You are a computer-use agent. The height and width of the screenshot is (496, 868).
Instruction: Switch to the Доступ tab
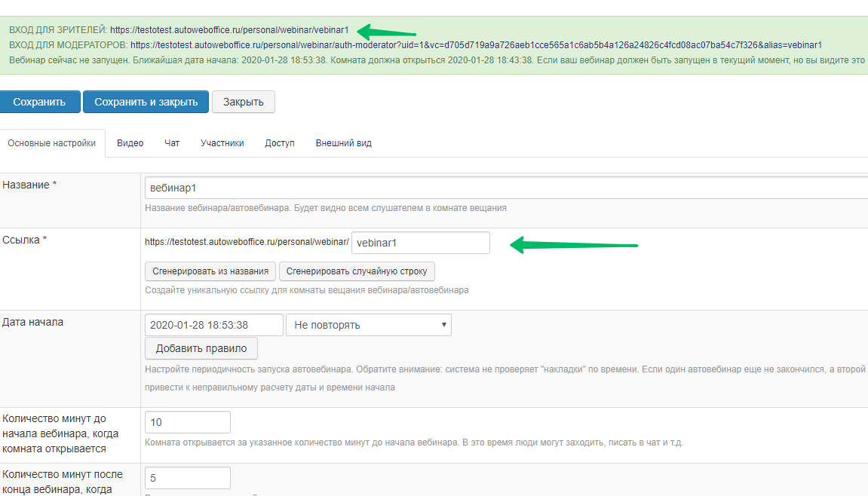click(x=279, y=143)
